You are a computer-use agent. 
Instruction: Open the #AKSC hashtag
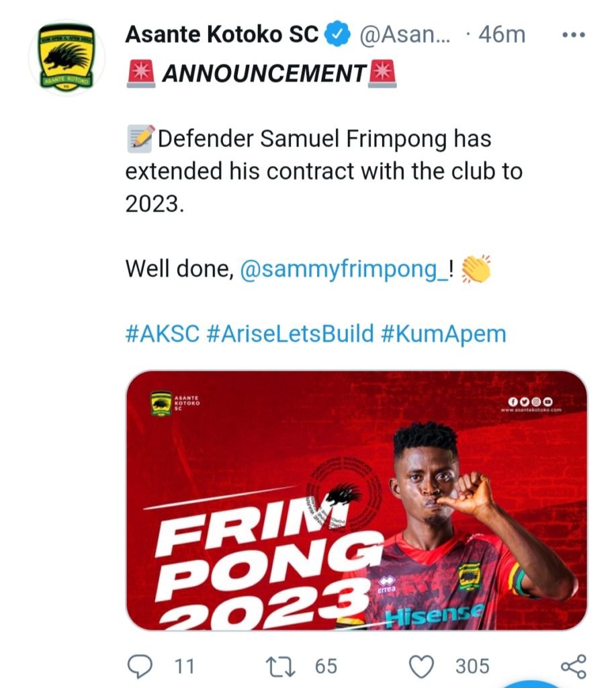[x=162, y=334]
